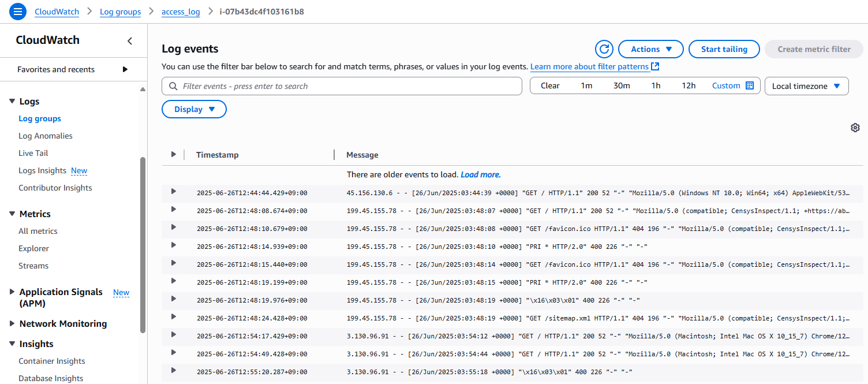
Task: Click the Filter events search field
Action: pyautogui.click(x=346, y=86)
